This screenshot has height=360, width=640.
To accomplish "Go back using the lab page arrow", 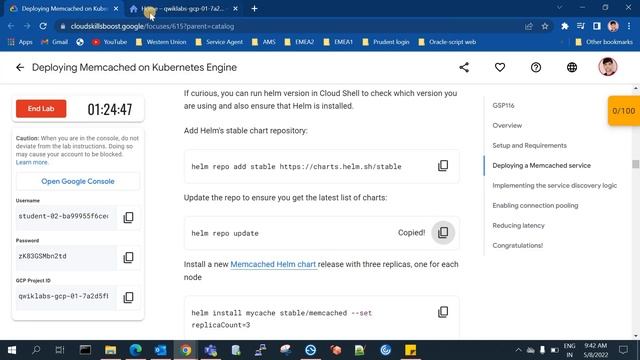I will point(20,67).
